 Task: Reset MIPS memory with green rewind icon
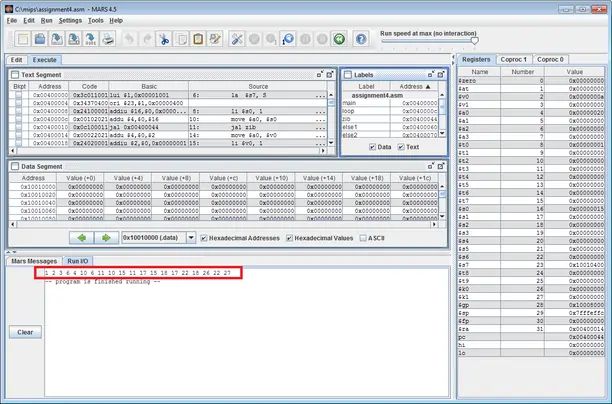(339, 39)
